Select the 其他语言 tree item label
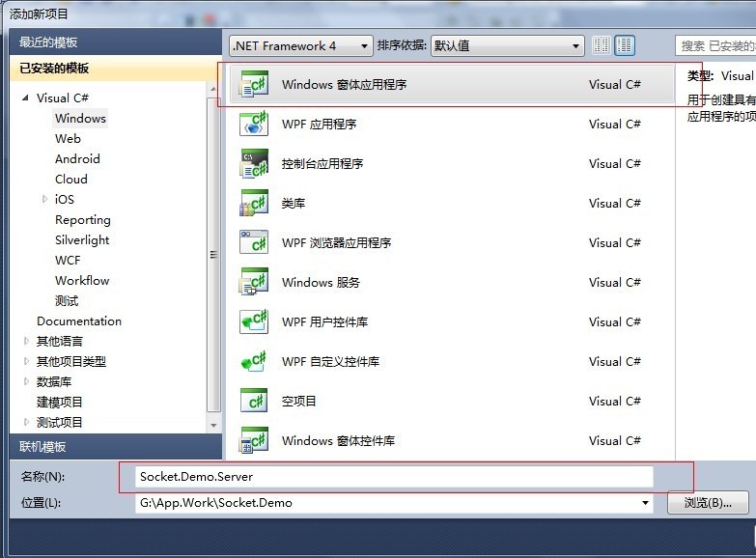 pos(59,341)
